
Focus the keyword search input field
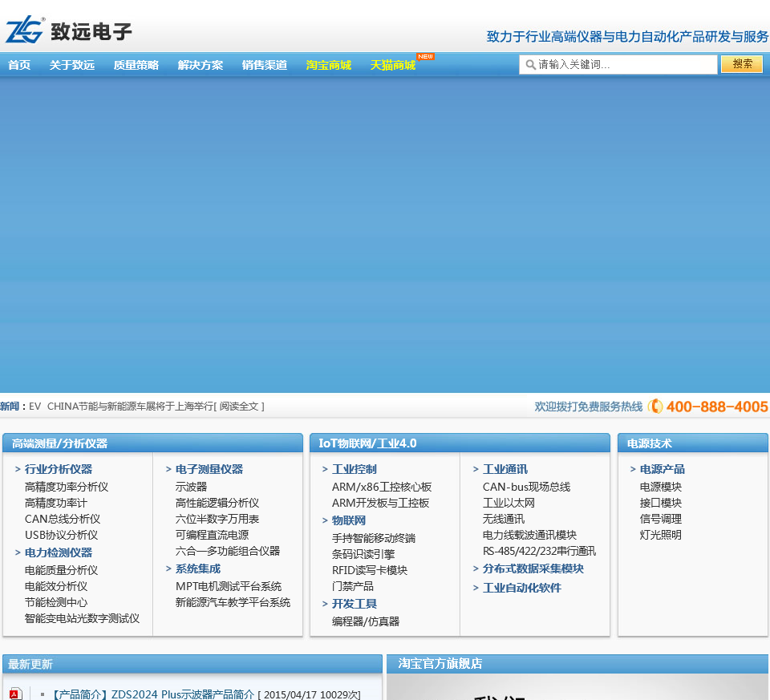(626, 65)
